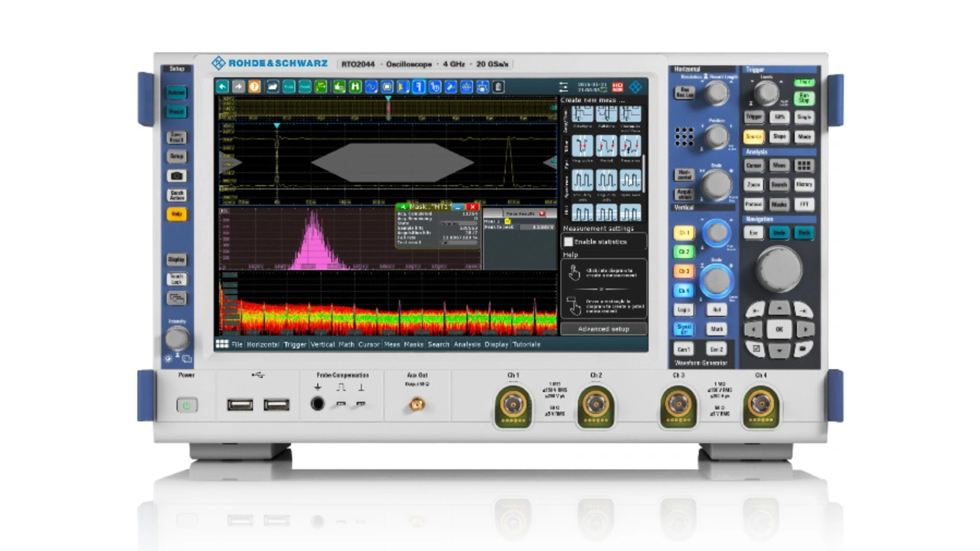
Task: Click the Rohde & Schwarz diamond logo icon
Action: click(x=635, y=86)
